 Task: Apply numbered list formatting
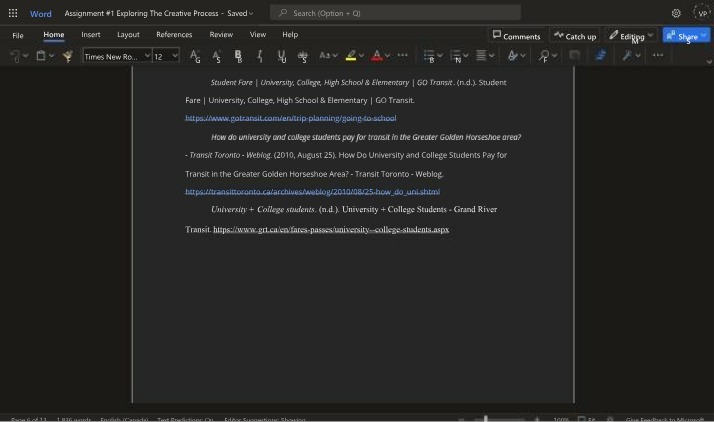(455, 56)
